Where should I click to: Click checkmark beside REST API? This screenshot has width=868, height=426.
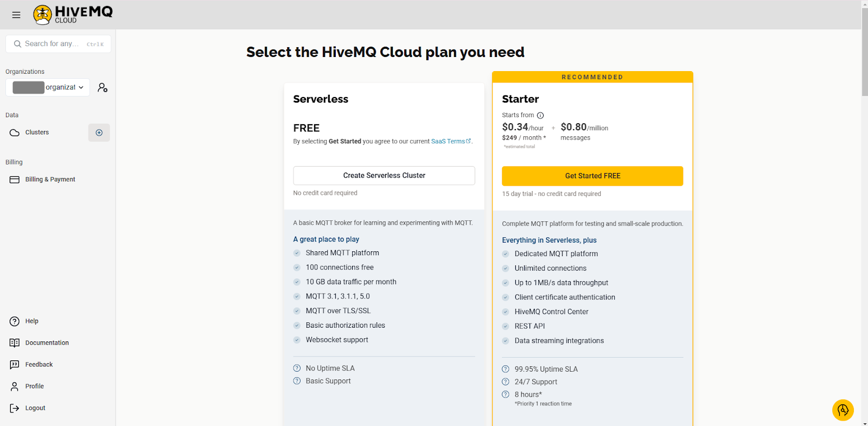pyautogui.click(x=506, y=326)
